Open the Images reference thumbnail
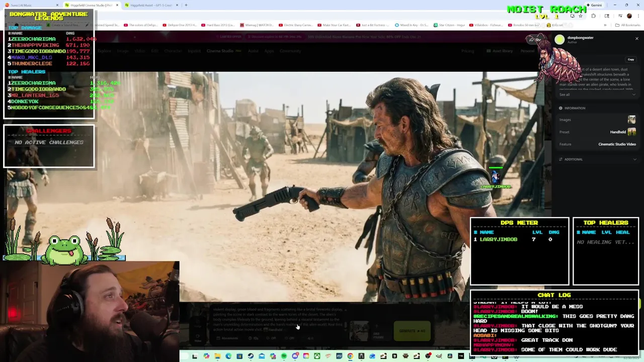644x362 pixels. point(631,120)
